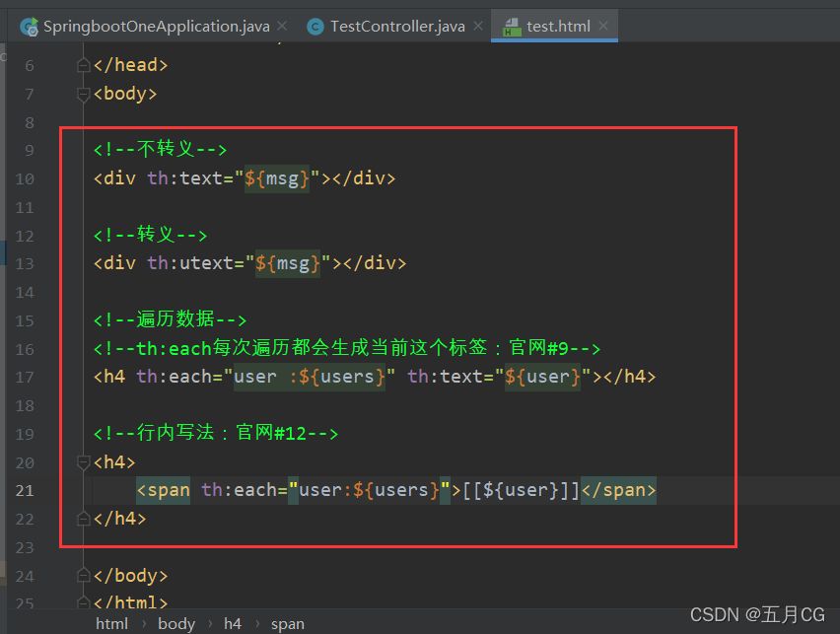Click the <!--不转义--> comment
Screen dimensions: 840x634
click(160, 149)
